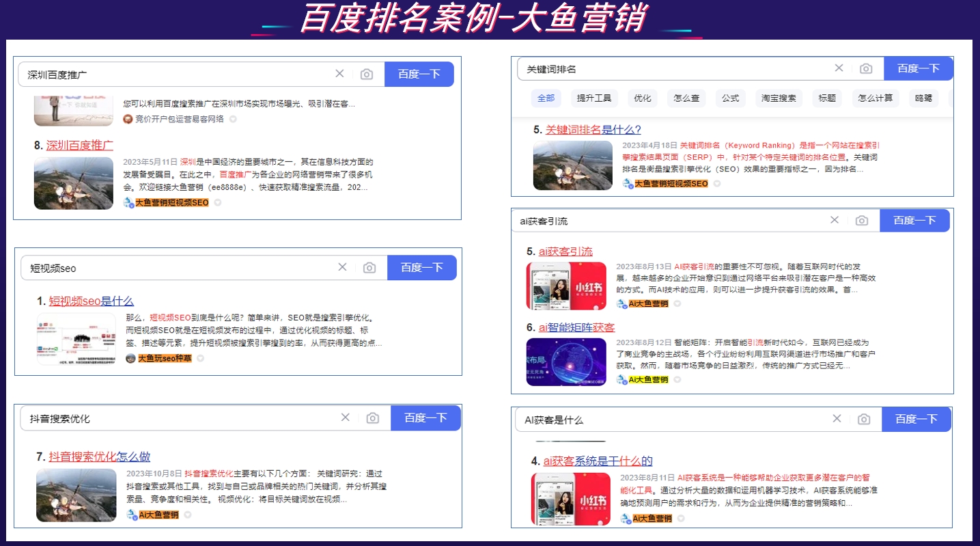Screen dimensions: 980x546
Task: Click source 大鱼玩seo种草
Action: (166, 358)
